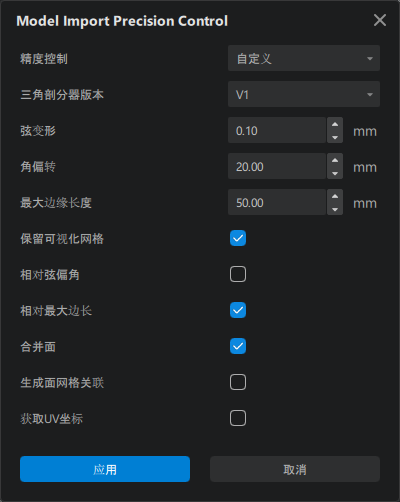
Task: Tick the 获取UV坐标 checkbox
Action: pyautogui.click(x=238, y=418)
